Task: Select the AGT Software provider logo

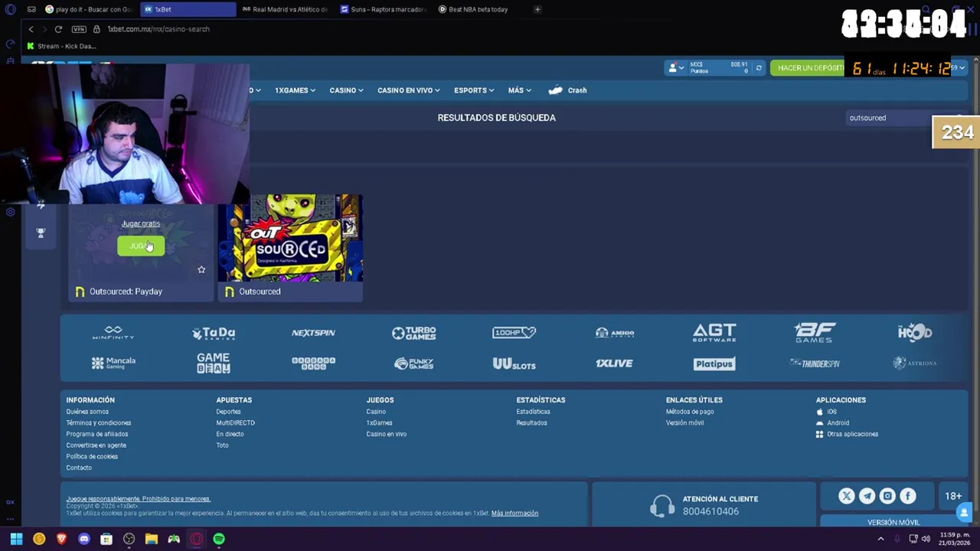Action: pyautogui.click(x=714, y=332)
